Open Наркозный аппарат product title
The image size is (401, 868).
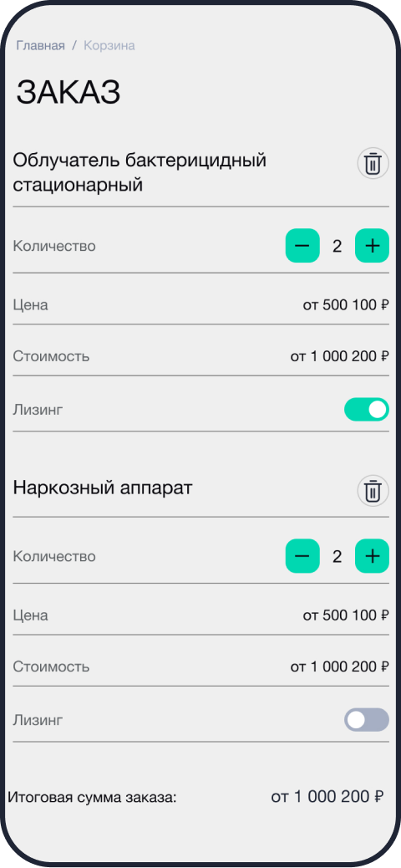[103, 488]
